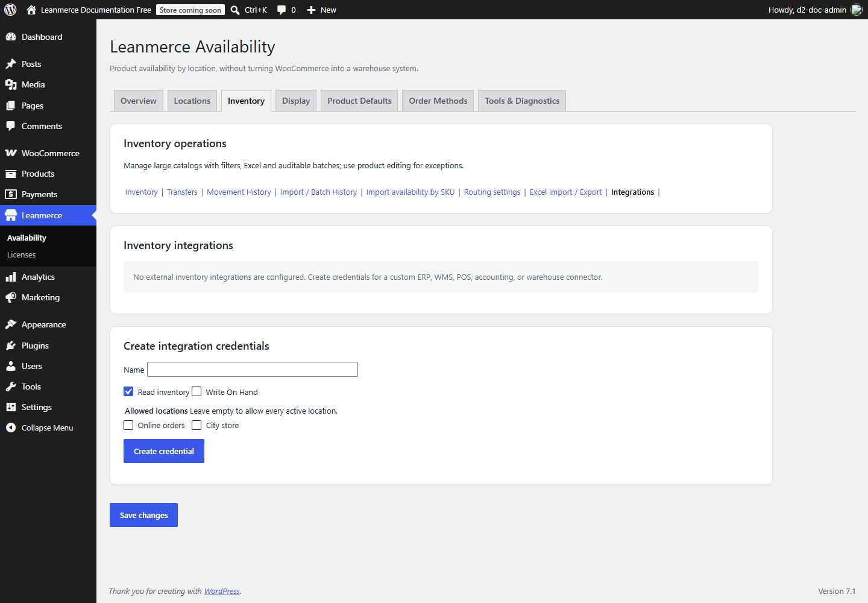The image size is (868, 603).
Task: Click the New label in admin bar
Action: coord(329,10)
